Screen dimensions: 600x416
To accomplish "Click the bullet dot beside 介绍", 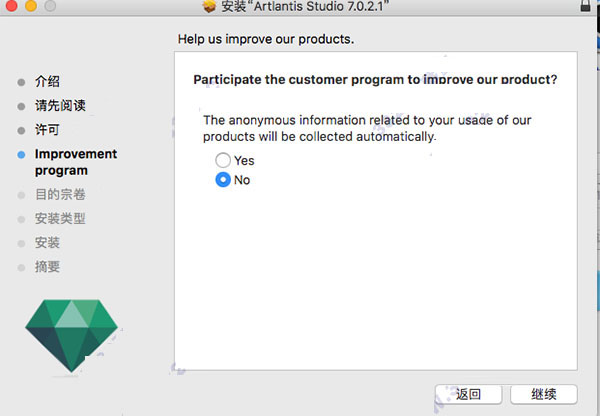I will tap(22, 82).
